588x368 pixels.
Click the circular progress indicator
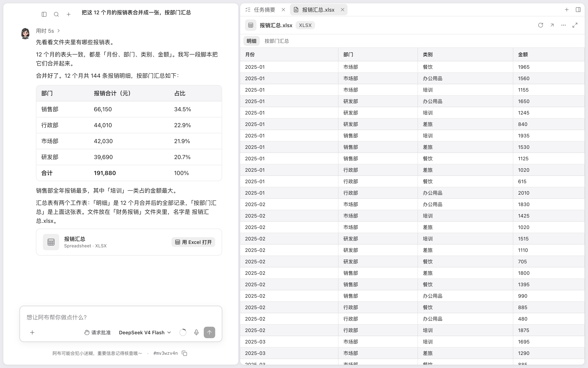point(183,332)
